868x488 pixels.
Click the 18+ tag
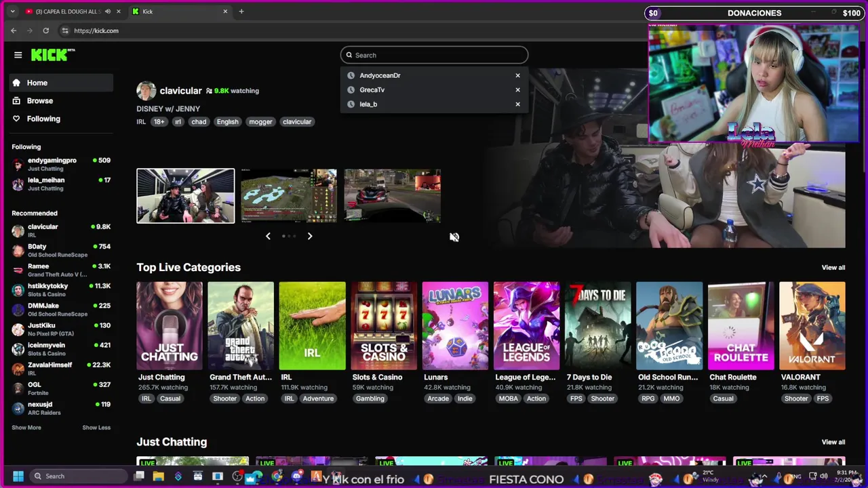159,122
